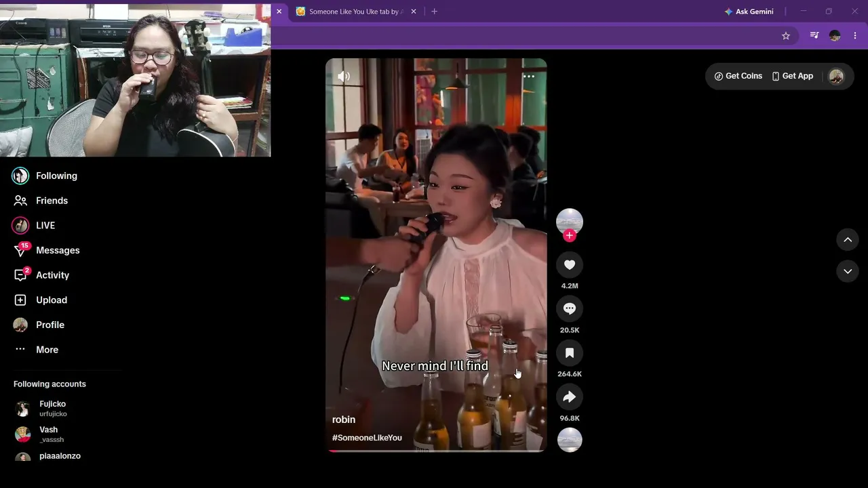Open the Following feed in the sidebar
This screenshot has height=488, width=868.
tap(45, 176)
